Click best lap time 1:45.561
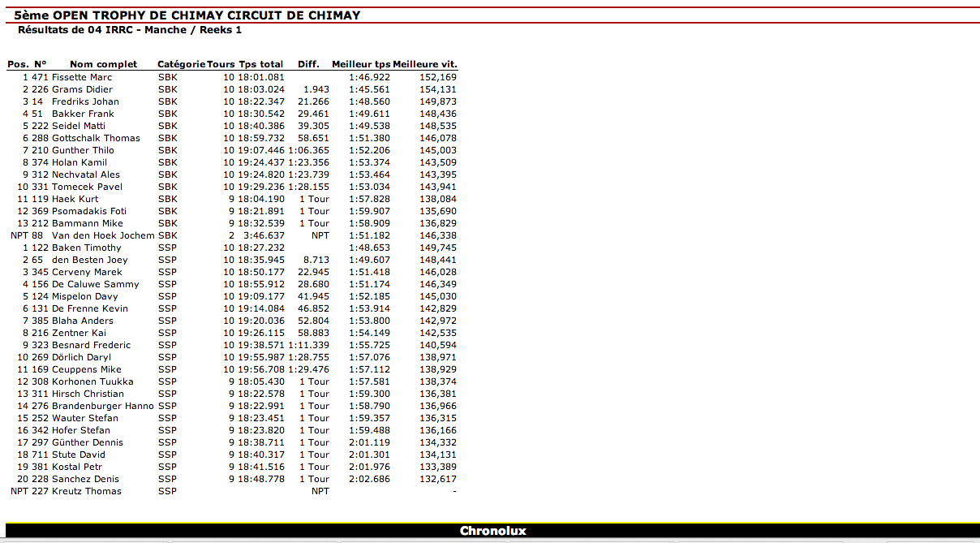Viewport: 980px width, 543px height. click(x=369, y=89)
